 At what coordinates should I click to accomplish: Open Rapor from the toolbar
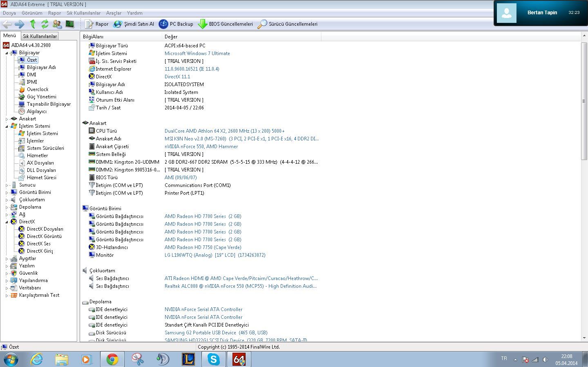tap(97, 24)
